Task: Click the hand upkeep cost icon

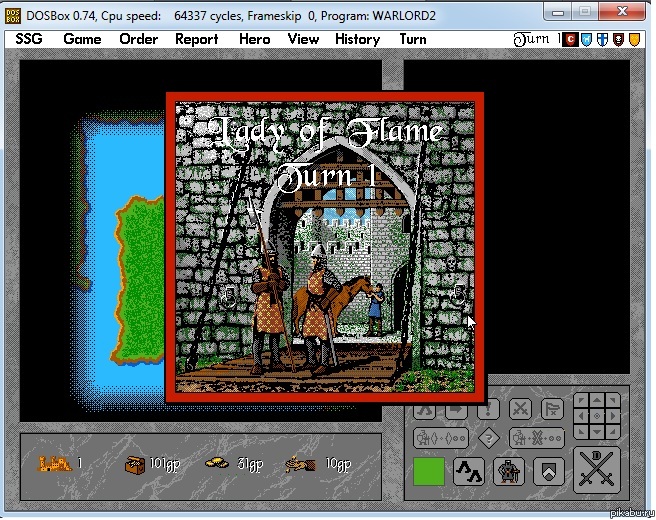Action: pos(300,464)
